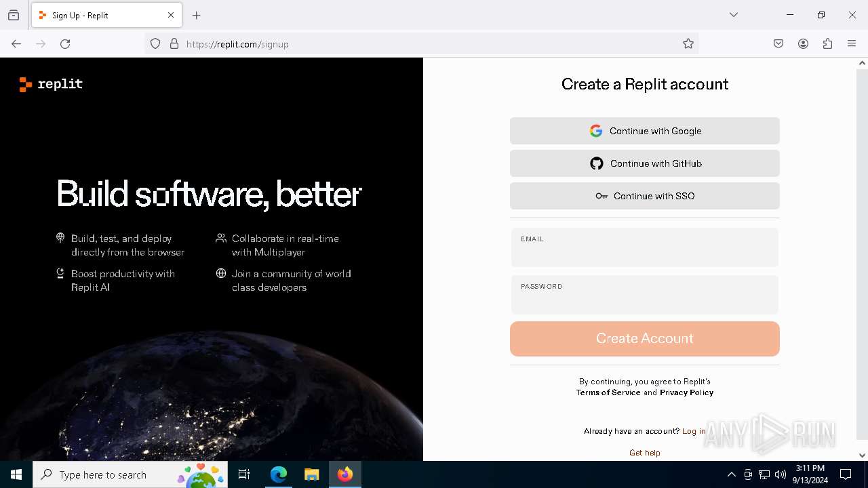868x488 pixels.
Task: Open File Explorer from taskbar
Action: tap(311, 474)
